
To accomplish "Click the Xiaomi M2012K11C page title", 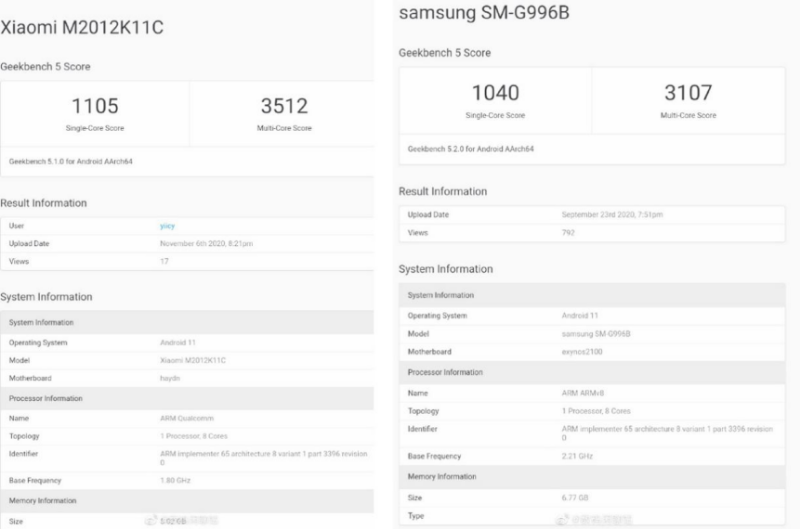I will click(x=82, y=27).
